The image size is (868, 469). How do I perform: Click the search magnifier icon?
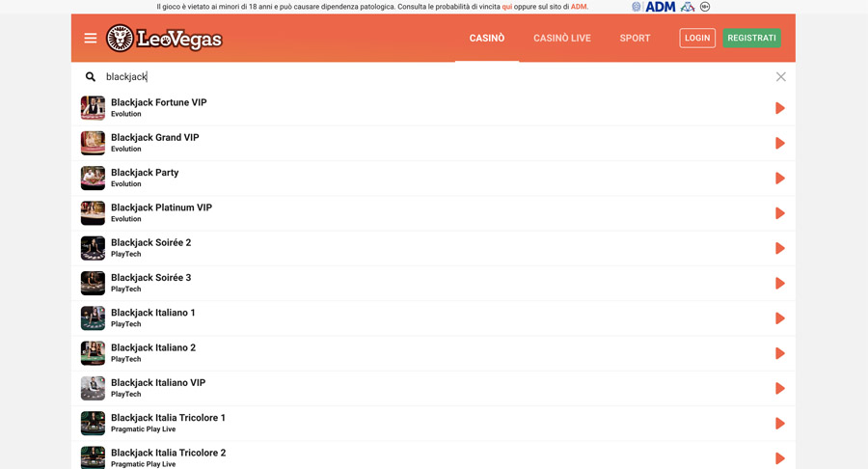click(91, 77)
